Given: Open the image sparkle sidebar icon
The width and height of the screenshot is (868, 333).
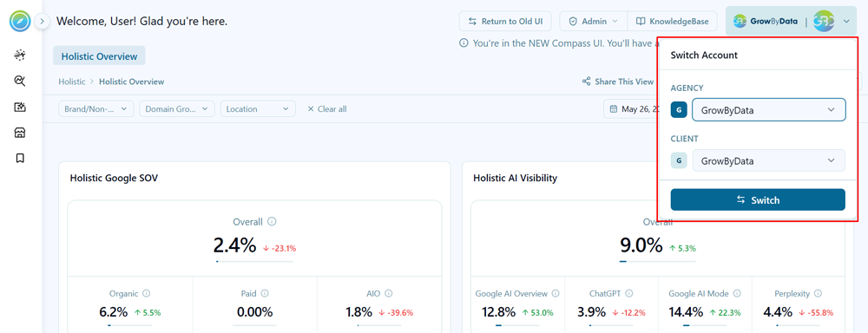Looking at the screenshot, I should pos(20,107).
